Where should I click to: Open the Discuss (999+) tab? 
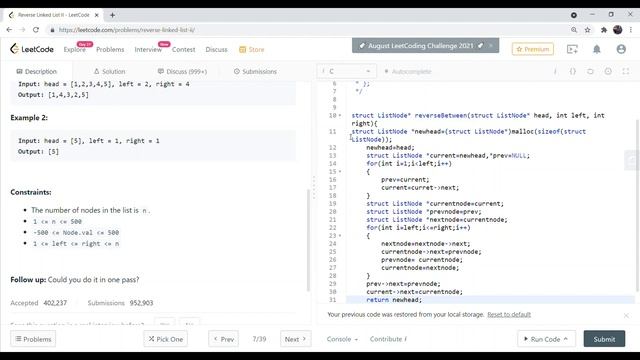pyautogui.click(x=182, y=71)
